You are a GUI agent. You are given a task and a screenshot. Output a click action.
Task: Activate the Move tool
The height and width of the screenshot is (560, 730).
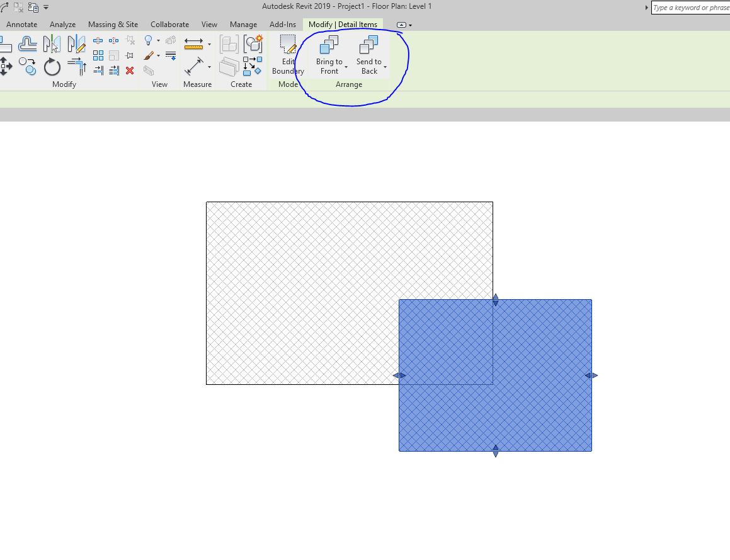[6, 67]
